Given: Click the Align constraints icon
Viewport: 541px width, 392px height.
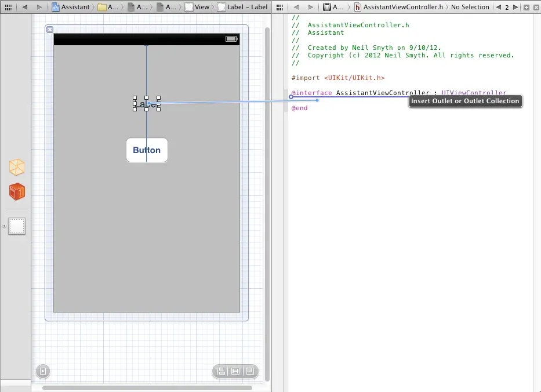Looking at the screenshot, I should coord(220,371).
